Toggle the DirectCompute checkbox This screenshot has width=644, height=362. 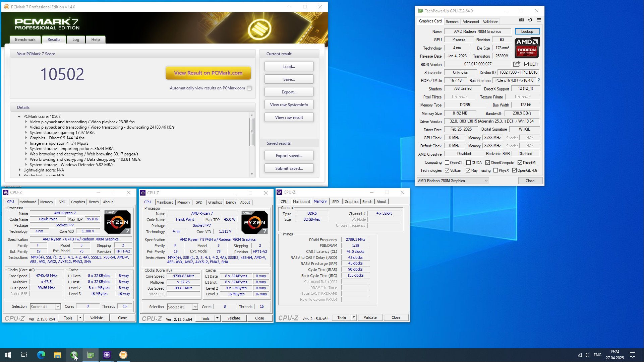coord(487,163)
